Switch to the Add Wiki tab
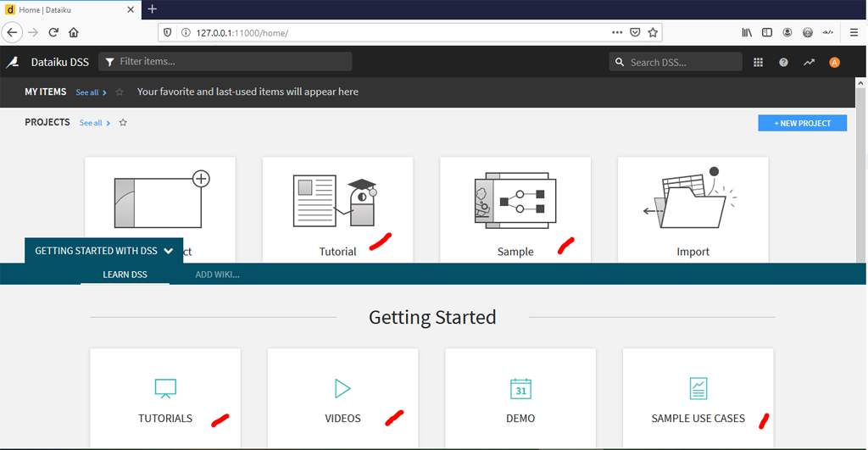 [x=217, y=275]
